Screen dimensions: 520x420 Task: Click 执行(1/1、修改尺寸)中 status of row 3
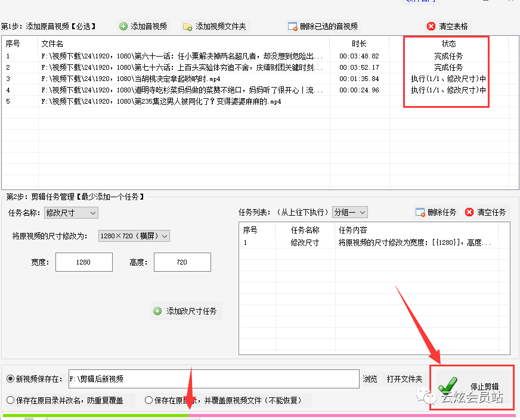(448, 79)
